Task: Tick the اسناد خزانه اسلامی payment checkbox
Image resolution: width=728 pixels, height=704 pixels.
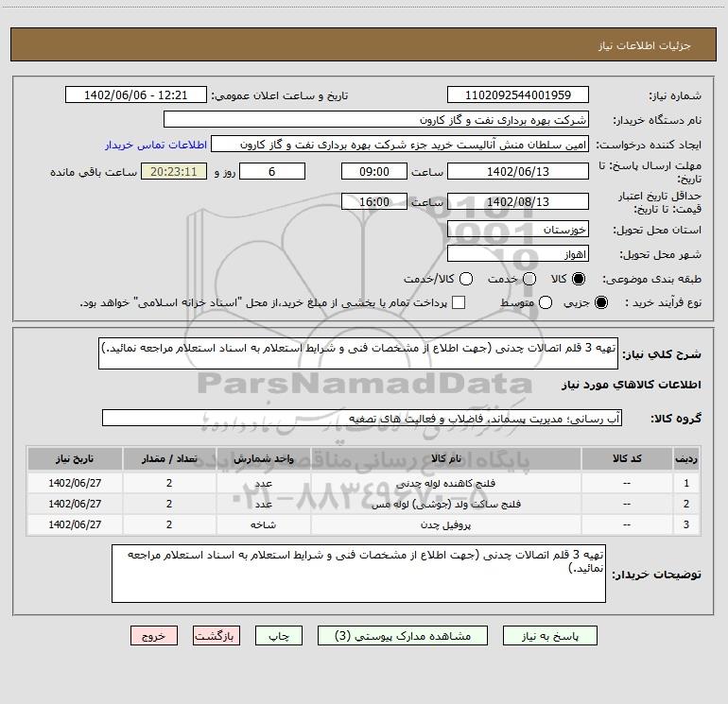Action: tap(459, 302)
